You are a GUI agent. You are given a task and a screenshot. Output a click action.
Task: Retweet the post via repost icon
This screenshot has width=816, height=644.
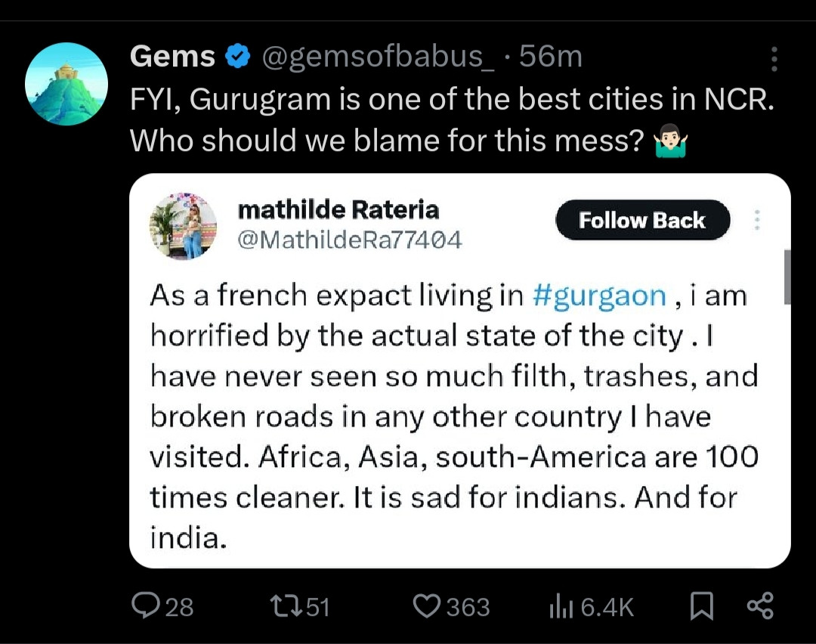pyautogui.click(x=286, y=606)
